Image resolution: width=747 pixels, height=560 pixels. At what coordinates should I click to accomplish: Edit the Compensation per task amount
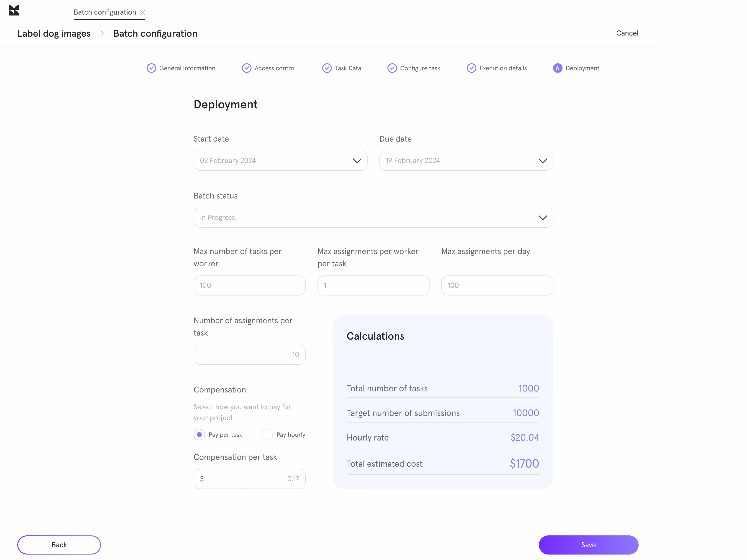(x=249, y=479)
